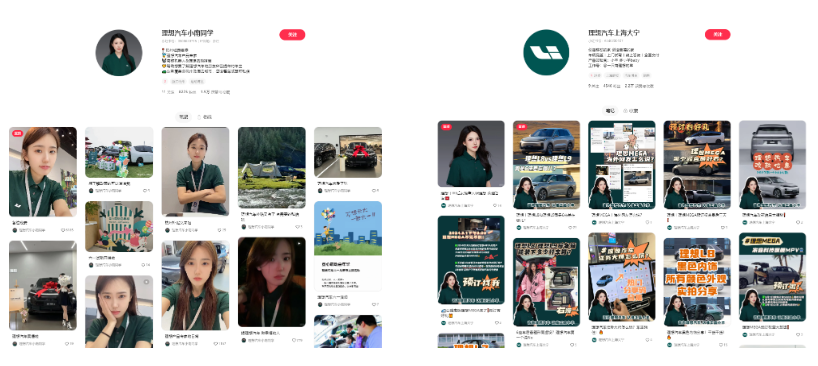Screen dimensions: 818x366
Task: Open the 理想MEGA MPV post in right grid
Action: [x=772, y=279]
